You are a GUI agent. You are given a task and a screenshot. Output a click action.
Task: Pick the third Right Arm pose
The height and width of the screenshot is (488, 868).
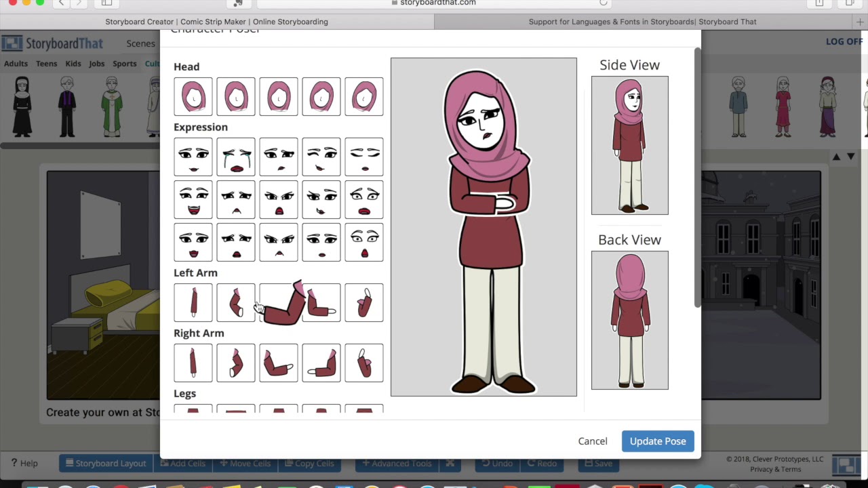coord(279,363)
